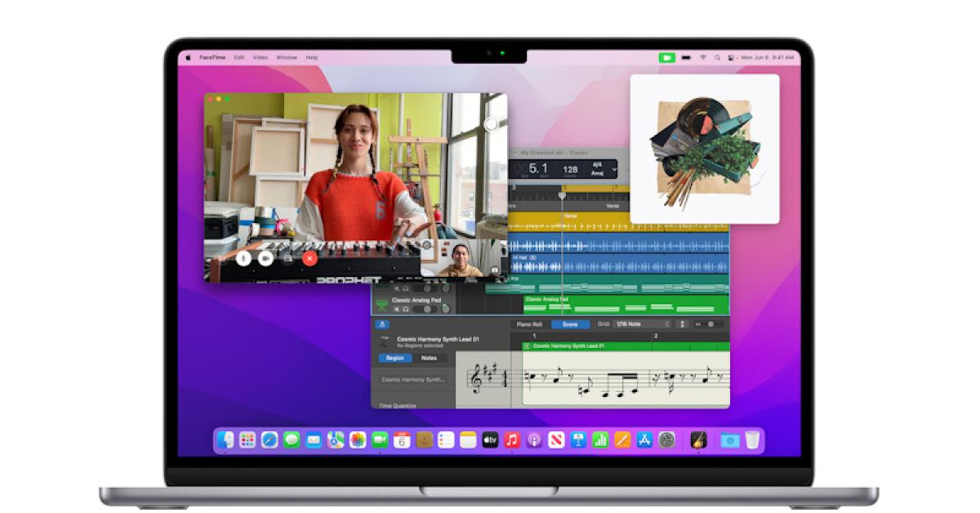Open Notes app in the Dock
980x513 pixels.
click(x=468, y=439)
